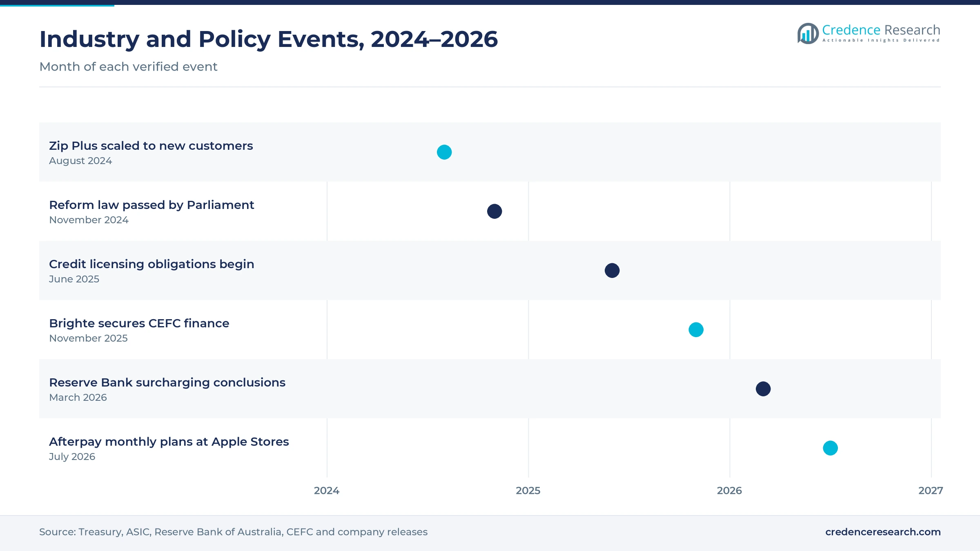Click 'Brighte secures CEFC finance' label
The height and width of the screenshot is (551, 980).
tap(139, 323)
